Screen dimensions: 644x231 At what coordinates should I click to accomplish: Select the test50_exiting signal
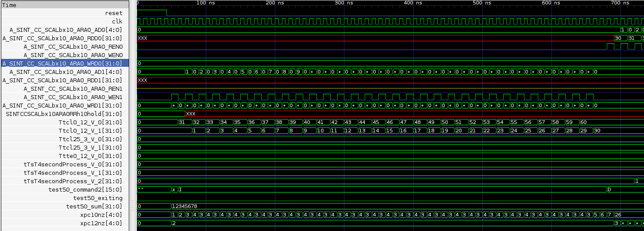pos(97,198)
